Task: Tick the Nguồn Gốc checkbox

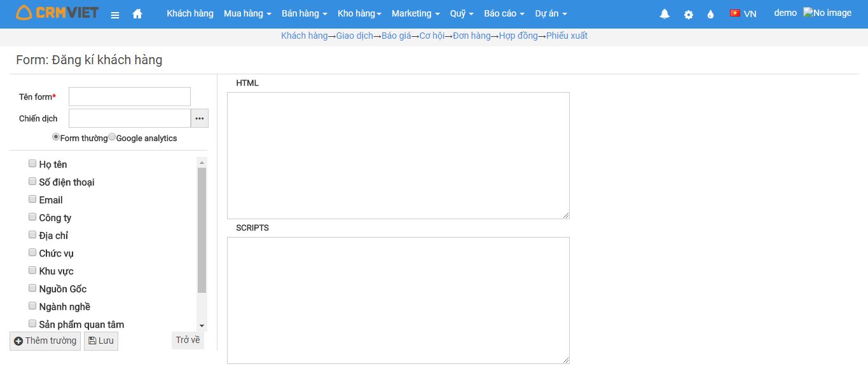Action: [32, 288]
